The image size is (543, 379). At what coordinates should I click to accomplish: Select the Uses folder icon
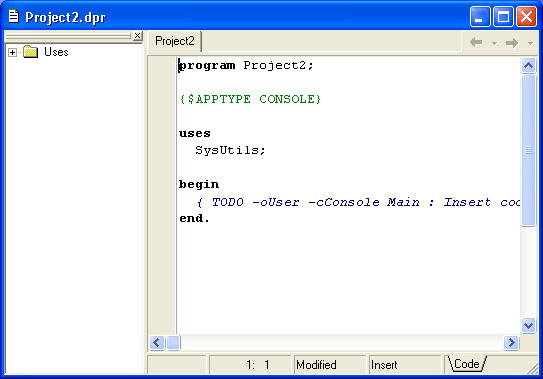(x=30, y=52)
